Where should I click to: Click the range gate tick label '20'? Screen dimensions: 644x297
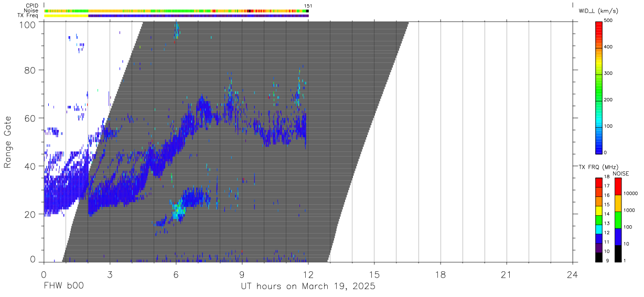point(31,214)
